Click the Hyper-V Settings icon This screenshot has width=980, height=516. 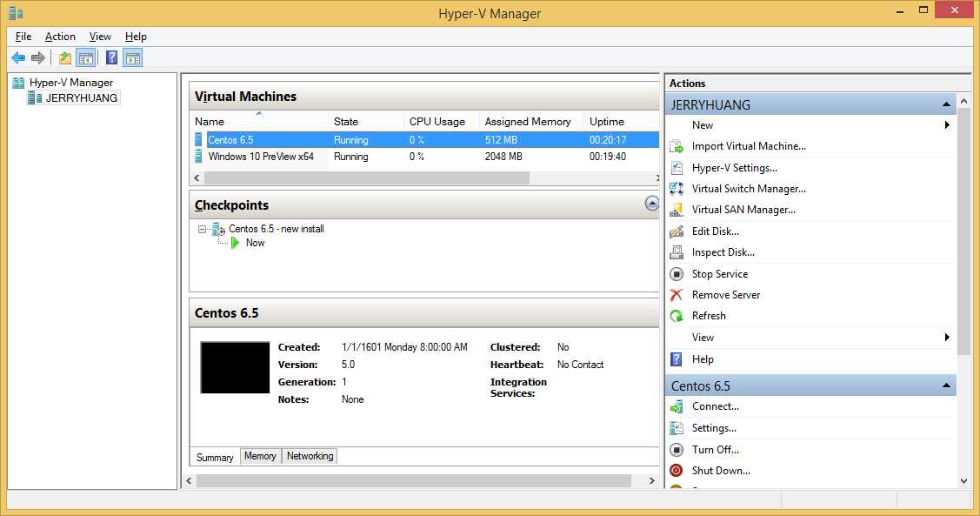(x=677, y=168)
